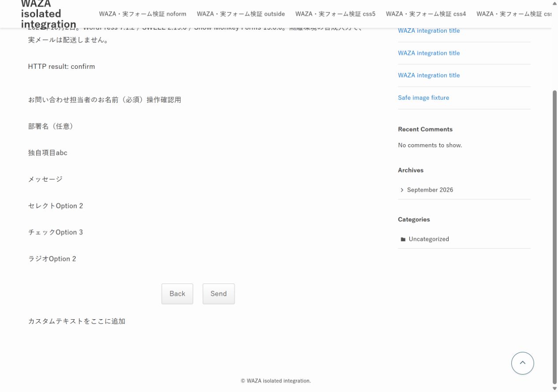Click the ラジオOption 2 text
The image size is (558, 392).
click(x=52, y=259)
